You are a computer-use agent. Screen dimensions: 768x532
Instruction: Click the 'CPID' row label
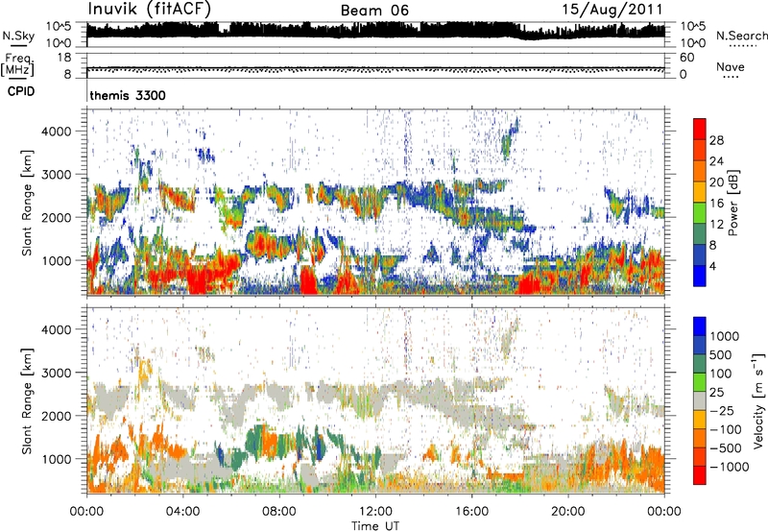[20, 91]
